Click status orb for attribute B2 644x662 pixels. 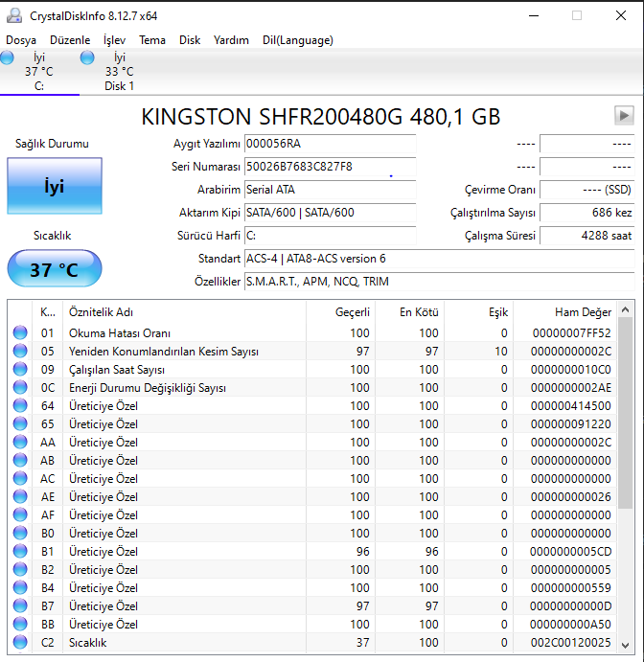point(20,569)
